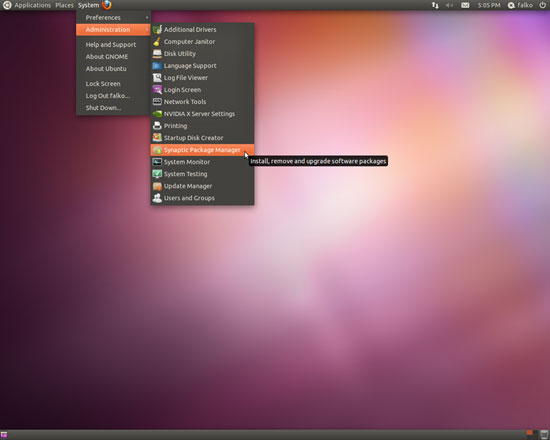Click the Additional Drivers icon
The width and height of the screenshot is (550, 440).
click(157, 29)
